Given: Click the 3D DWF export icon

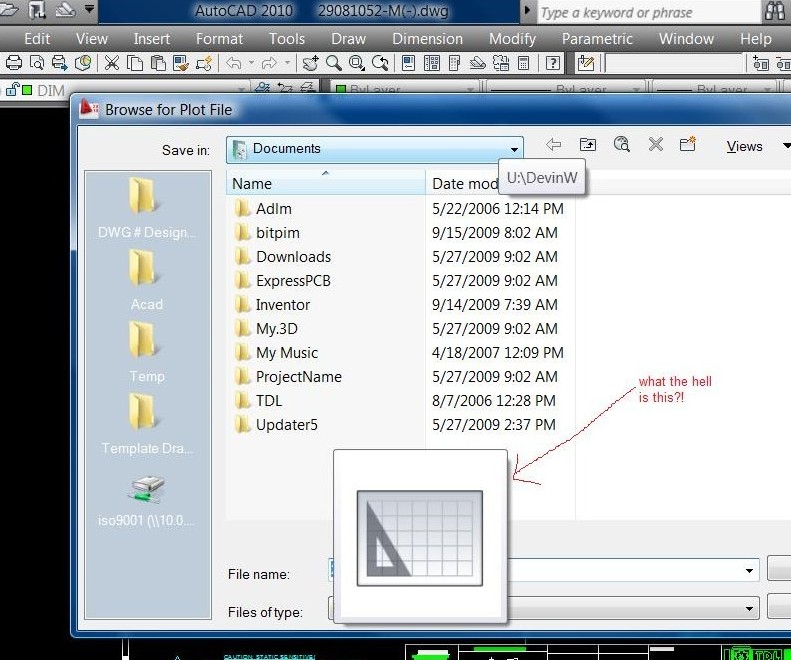Looking at the screenshot, I should [83, 63].
